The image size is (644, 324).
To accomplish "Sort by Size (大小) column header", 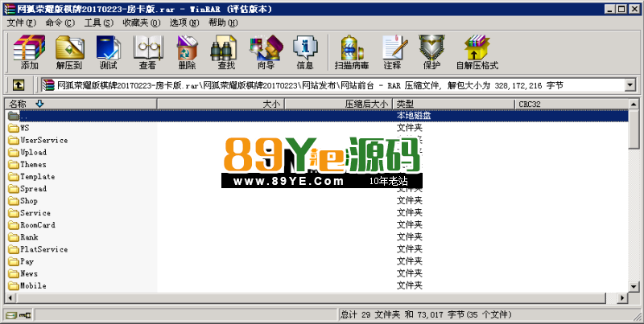I will point(221,104).
